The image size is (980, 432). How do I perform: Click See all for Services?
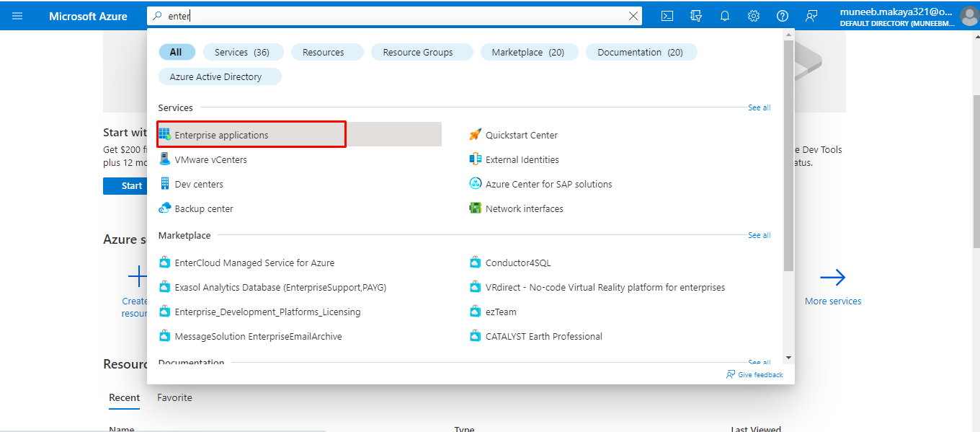pyautogui.click(x=759, y=107)
